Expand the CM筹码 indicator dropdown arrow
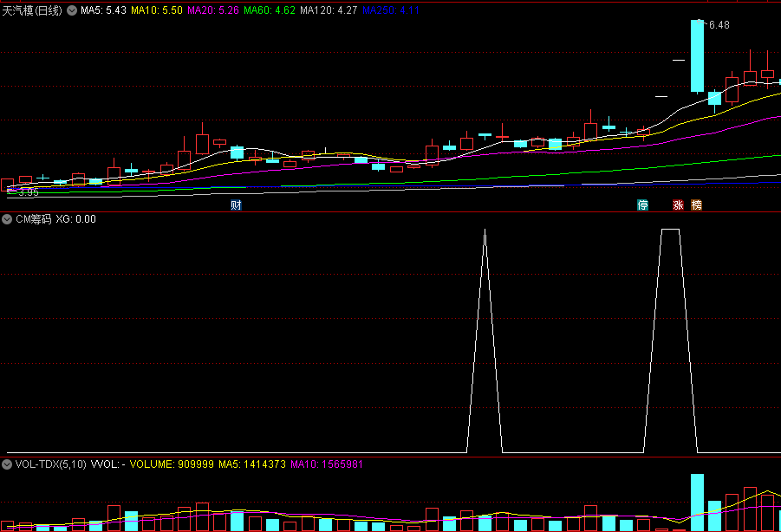The image size is (781, 532). click(x=7, y=219)
